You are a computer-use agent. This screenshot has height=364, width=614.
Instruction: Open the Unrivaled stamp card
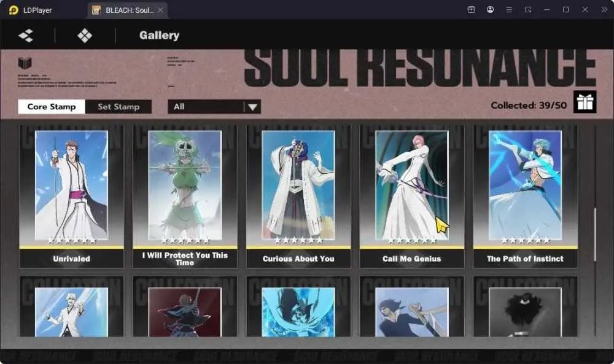[72, 196]
